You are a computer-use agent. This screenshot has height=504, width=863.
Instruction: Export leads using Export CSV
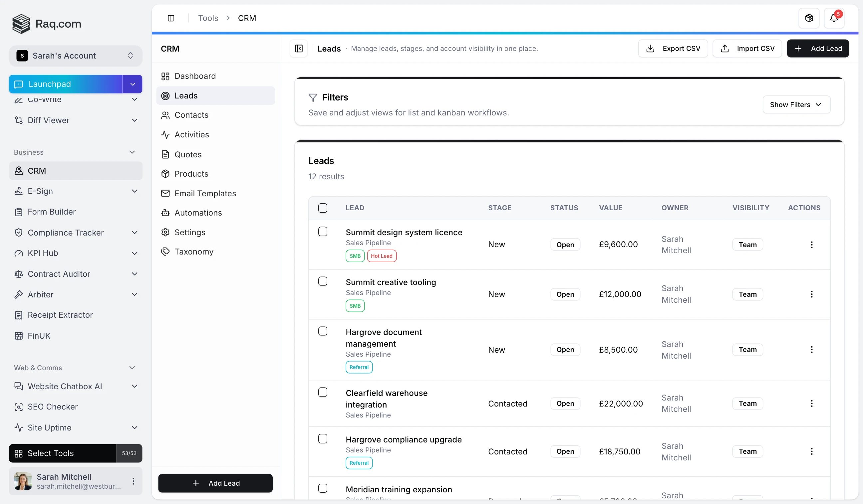click(673, 48)
